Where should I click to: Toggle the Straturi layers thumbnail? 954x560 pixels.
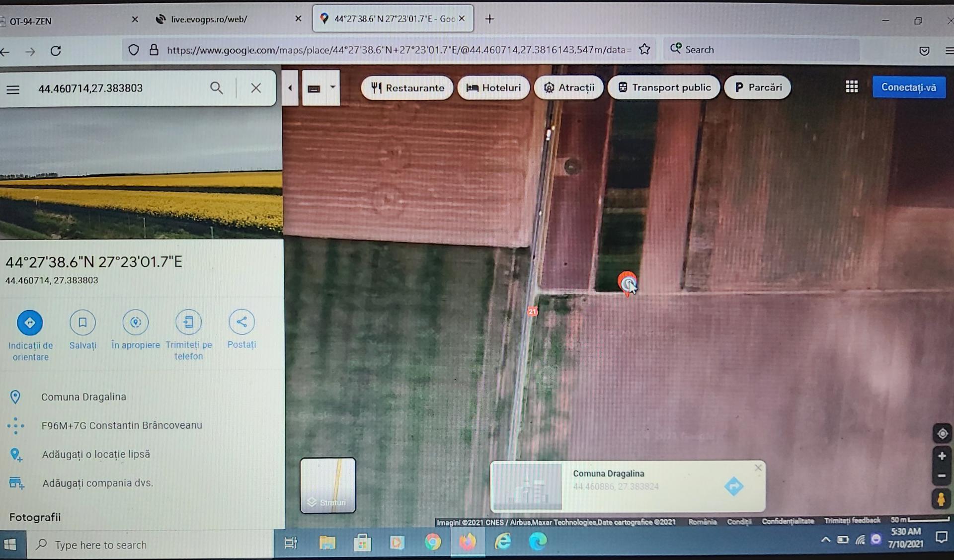coord(328,485)
